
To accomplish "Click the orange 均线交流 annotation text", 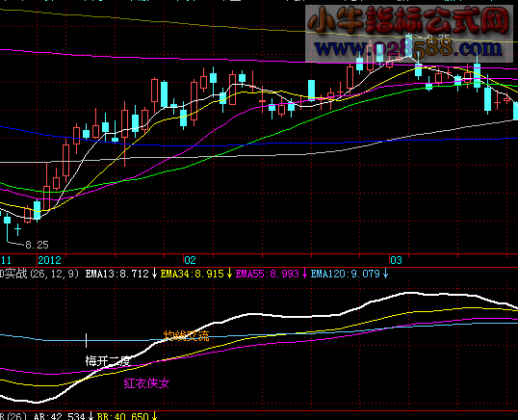I will 187,336.
